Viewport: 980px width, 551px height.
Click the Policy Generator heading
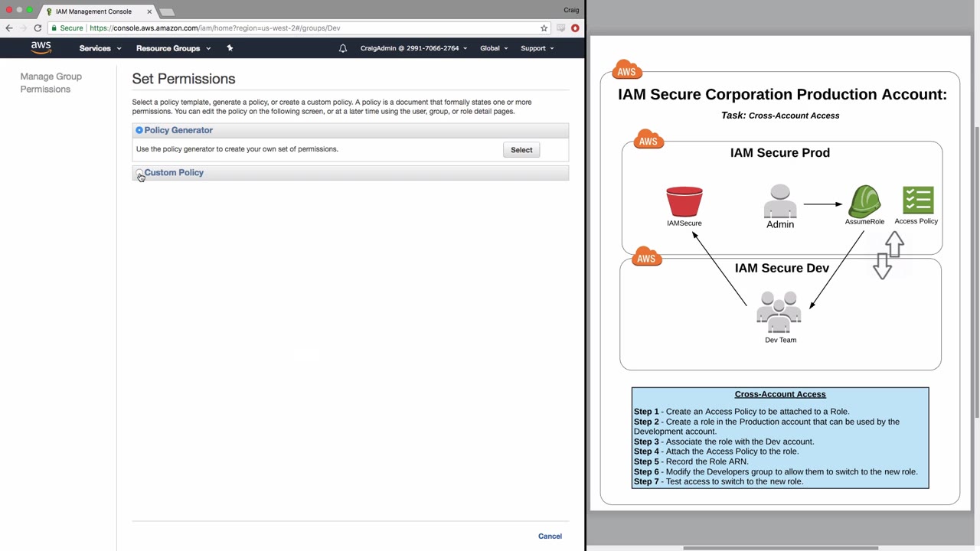(x=178, y=130)
